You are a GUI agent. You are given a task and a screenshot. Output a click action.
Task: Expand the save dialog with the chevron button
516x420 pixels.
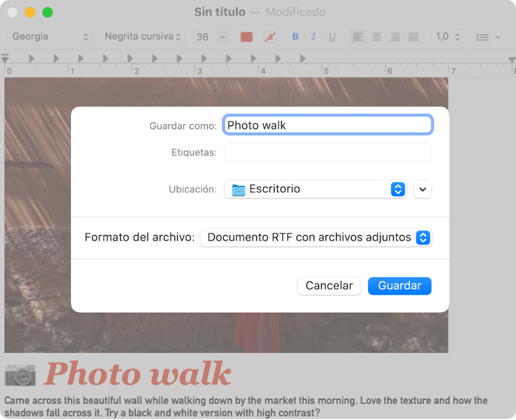[x=422, y=189]
